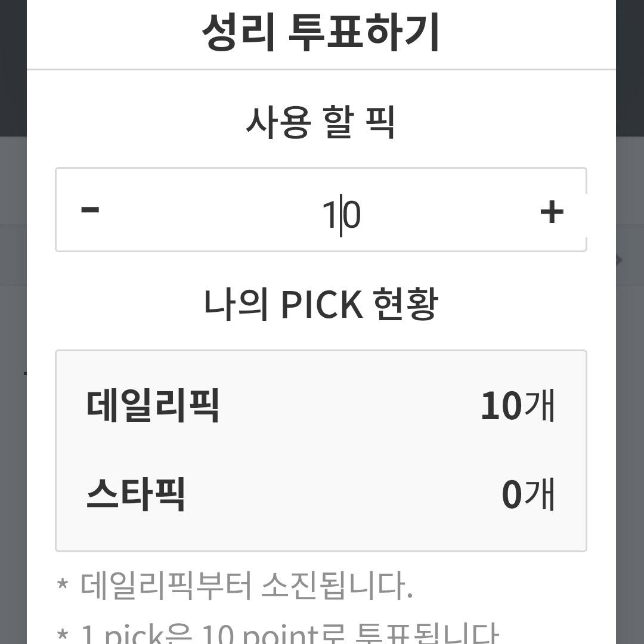Click the 사용 할 픽 label
644x644 pixels.
[321, 122]
